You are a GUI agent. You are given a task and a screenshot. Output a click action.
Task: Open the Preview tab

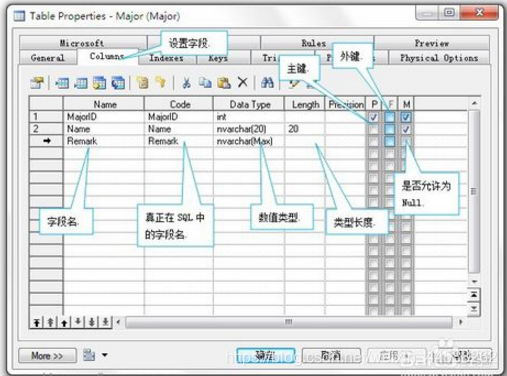pos(432,43)
